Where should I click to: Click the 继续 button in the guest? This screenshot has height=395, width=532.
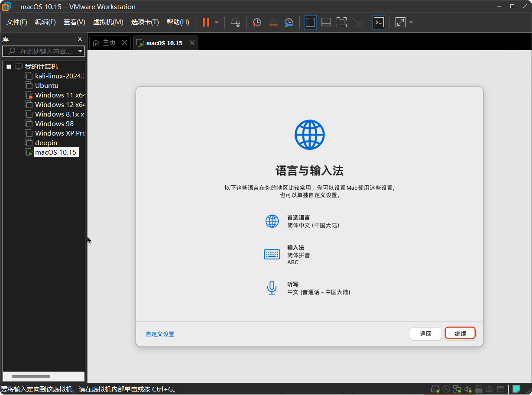[460, 333]
